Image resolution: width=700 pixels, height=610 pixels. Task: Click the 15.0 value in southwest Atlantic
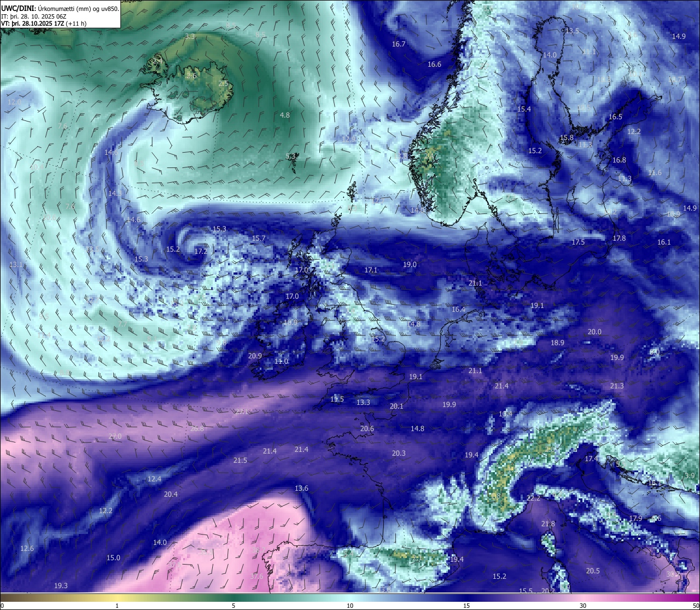point(113,558)
